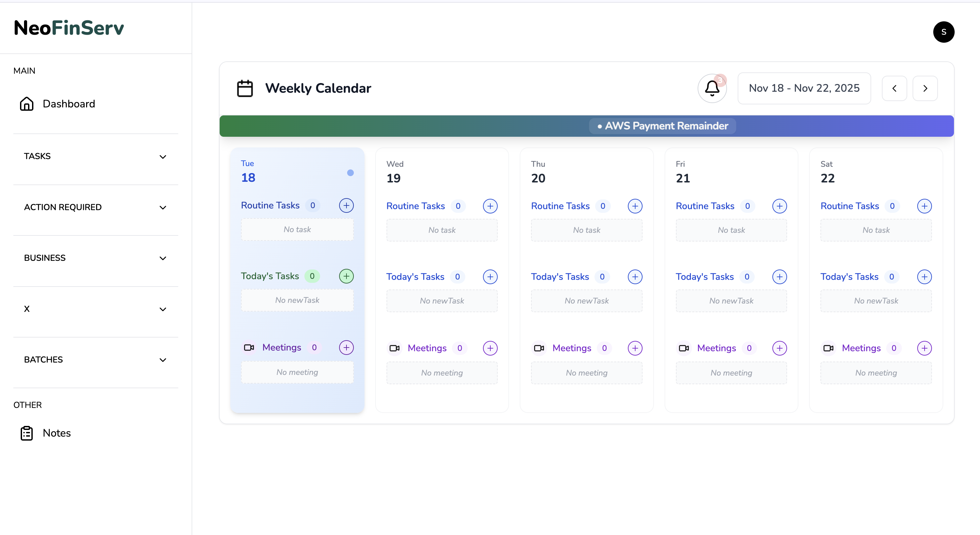The image size is (980, 535).
Task: Click the NeoFinServ logo
Action: 68,28
